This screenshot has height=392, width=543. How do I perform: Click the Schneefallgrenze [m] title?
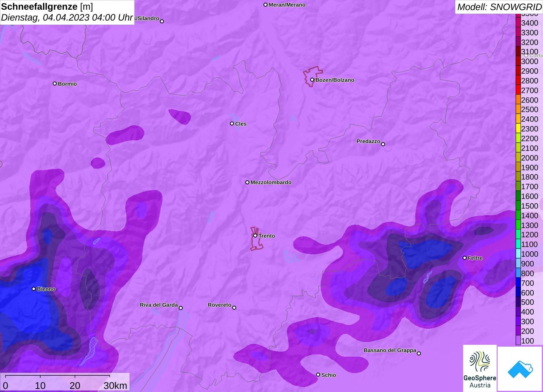coord(47,7)
